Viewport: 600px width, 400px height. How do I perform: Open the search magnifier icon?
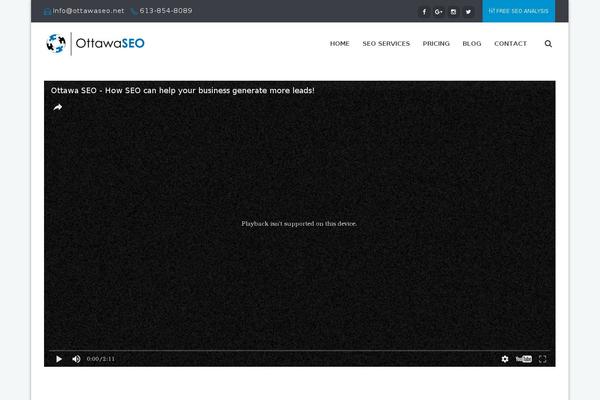548,44
